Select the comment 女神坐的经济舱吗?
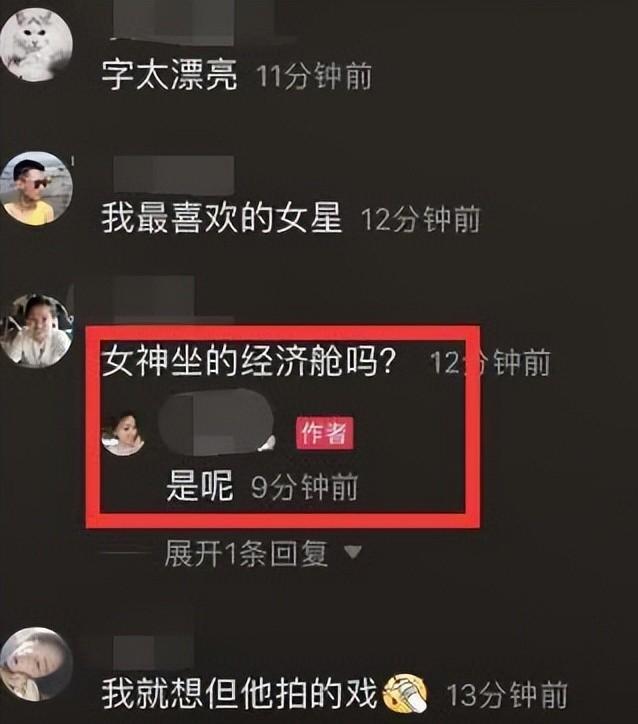This screenshot has width=638, height=724. click(249, 362)
